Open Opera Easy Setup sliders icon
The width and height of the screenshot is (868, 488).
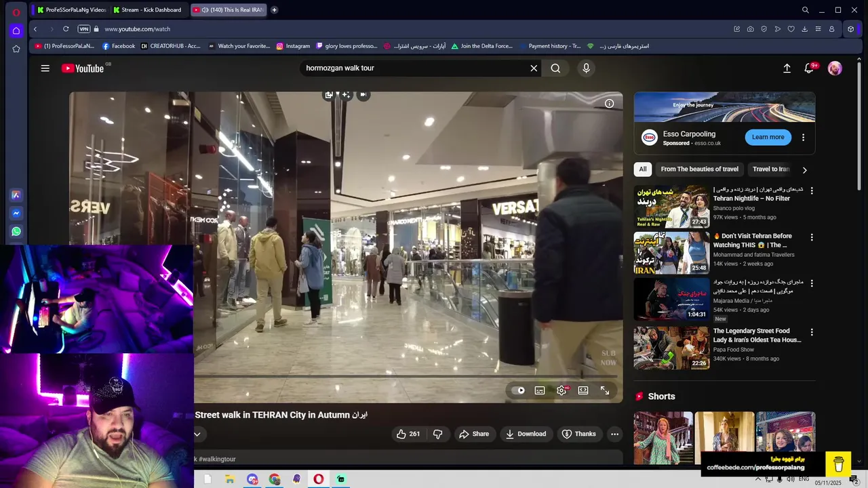point(818,29)
